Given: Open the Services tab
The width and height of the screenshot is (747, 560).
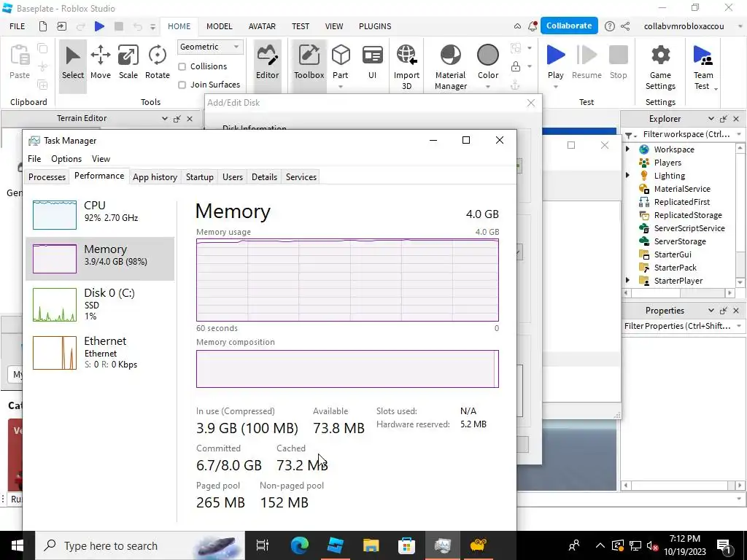Looking at the screenshot, I should (x=301, y=176).
